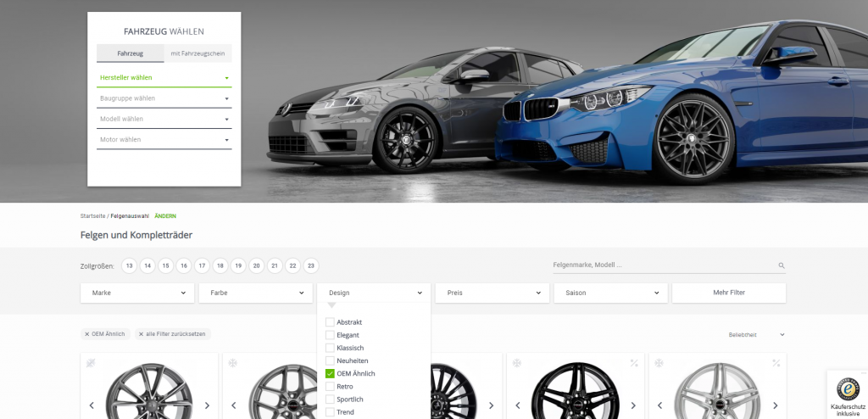This screenshot has width=868, height=419.
Task: Select inch size 17
Action: click(x=202, y=266)
